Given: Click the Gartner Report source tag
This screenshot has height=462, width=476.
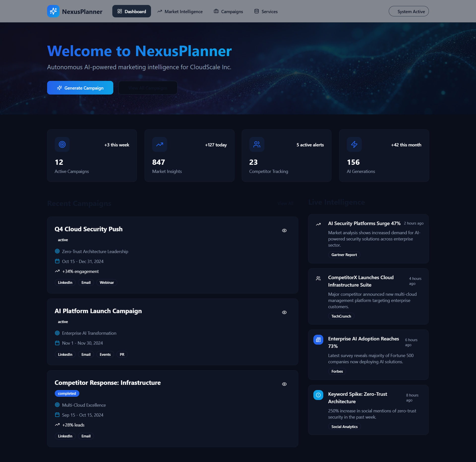Looking at the screenshot, I should [x=344, y=255].
